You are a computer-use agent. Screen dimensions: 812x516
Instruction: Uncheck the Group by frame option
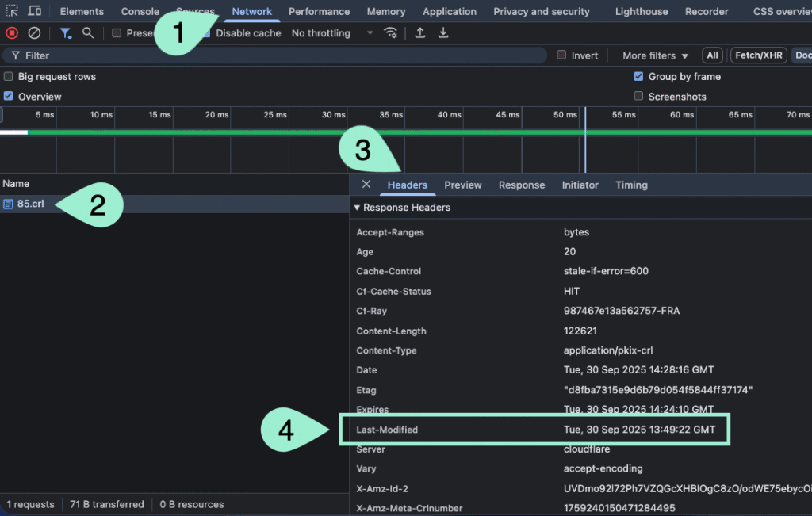click(638, 77)
